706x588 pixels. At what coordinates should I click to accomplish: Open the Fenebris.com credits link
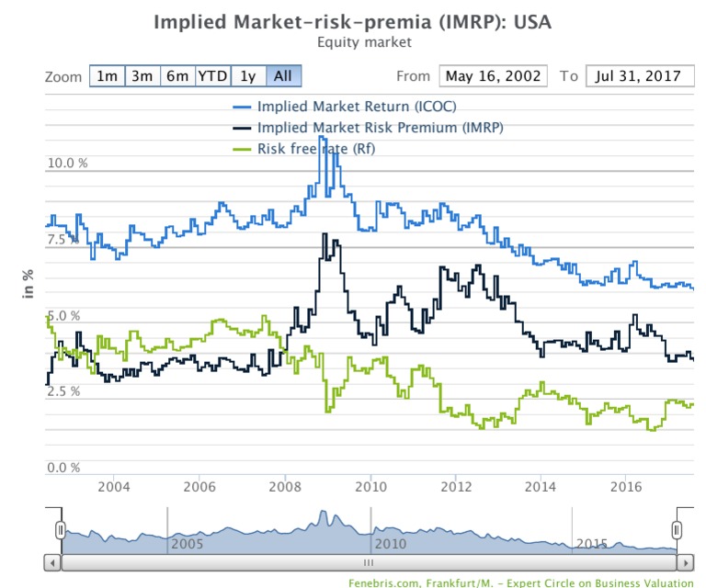pos(521,583)
